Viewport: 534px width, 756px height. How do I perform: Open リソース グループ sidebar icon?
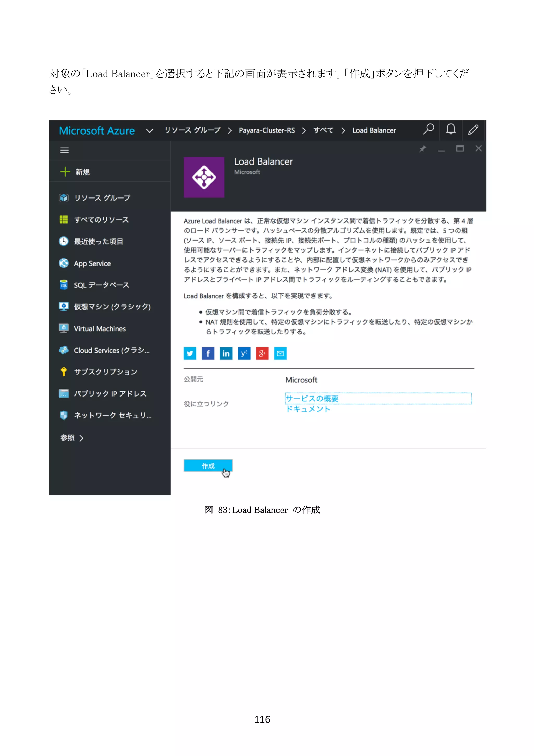(64, 197)
